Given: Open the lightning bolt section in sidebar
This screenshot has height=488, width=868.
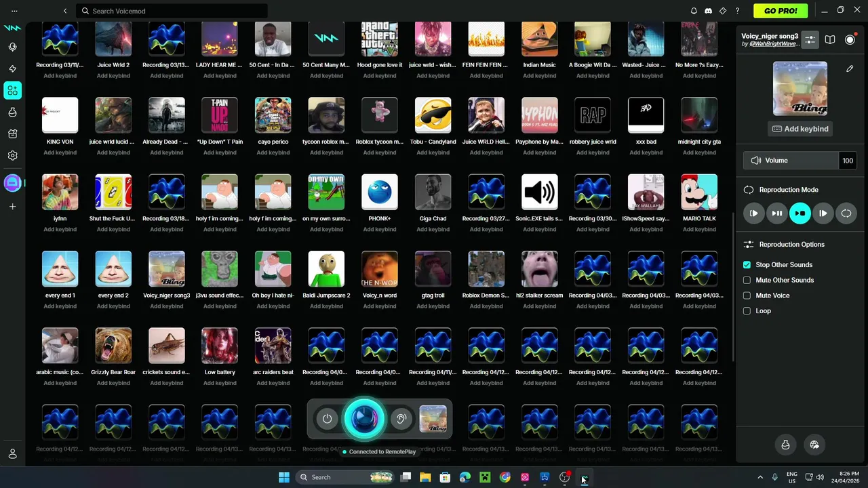Looking at the screenshot, I should [12, 69].
